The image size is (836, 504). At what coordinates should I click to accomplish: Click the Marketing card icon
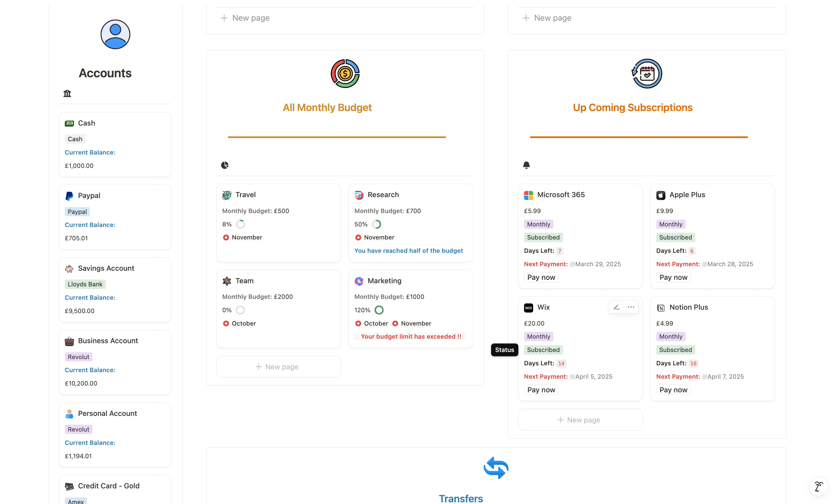359,281
